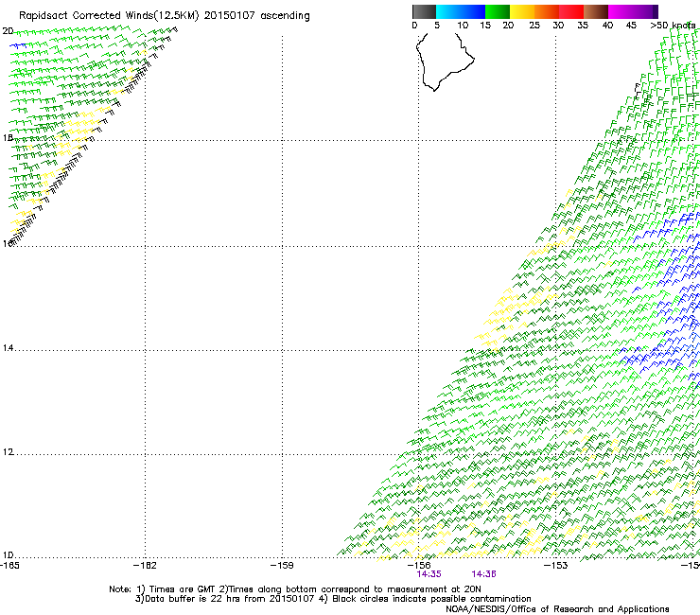
Task: Click the gray 0-5 knots color segment
Action: tap(424, 11)
